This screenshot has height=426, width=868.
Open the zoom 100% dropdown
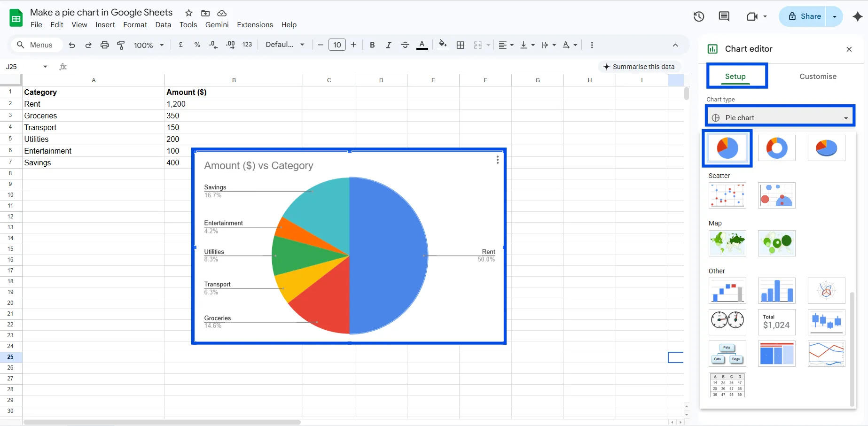click(149, 45)
